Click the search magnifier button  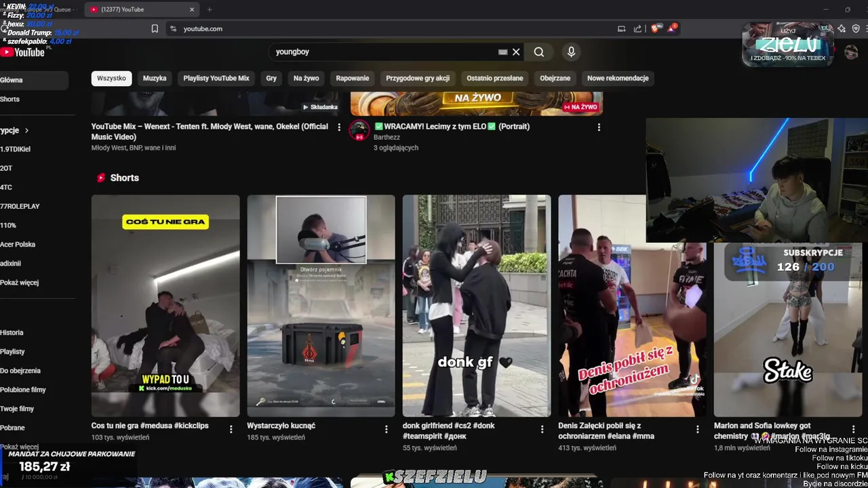[538, 52]
